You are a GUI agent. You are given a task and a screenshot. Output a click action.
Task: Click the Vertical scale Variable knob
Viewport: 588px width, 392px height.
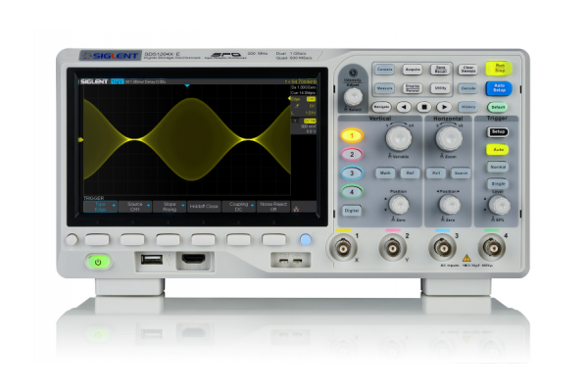pyautogui.click(x=399, y=138)
